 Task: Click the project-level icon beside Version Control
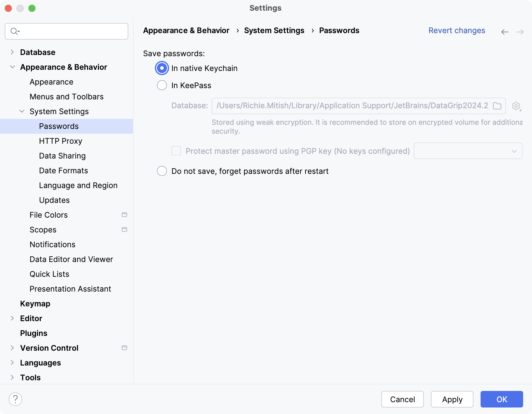[124, 348]
